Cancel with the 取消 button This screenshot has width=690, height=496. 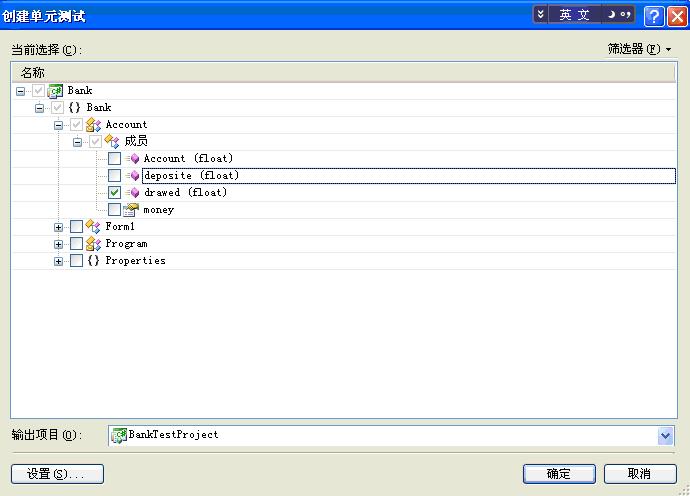640,474
